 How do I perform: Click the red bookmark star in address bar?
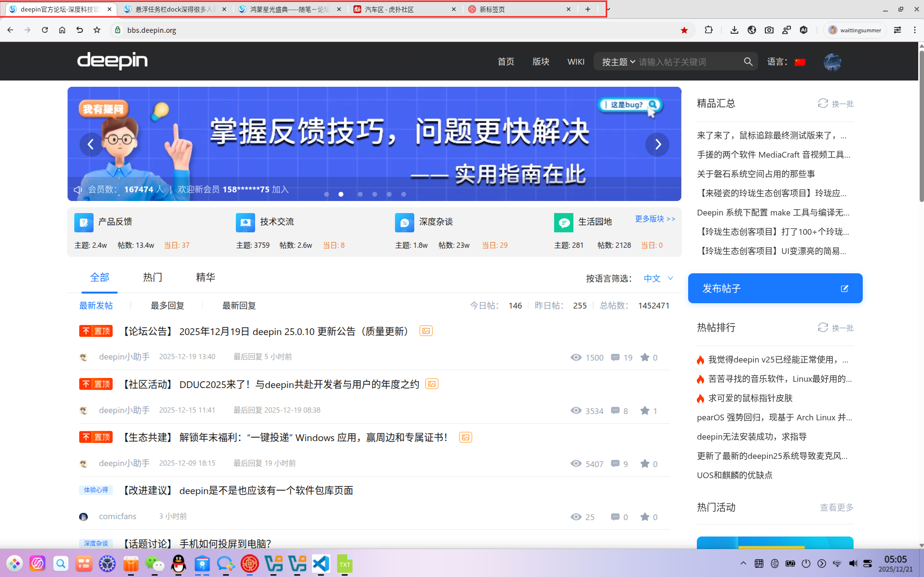point(684,30)
